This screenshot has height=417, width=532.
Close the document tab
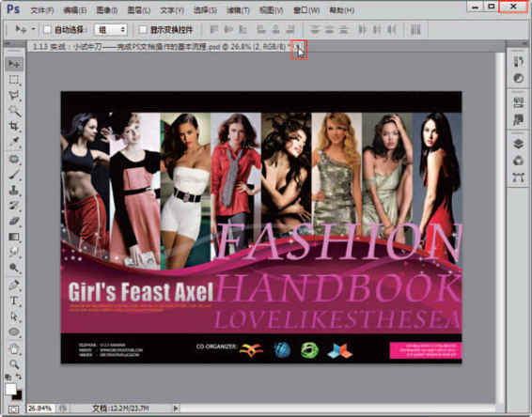(299, 47)
